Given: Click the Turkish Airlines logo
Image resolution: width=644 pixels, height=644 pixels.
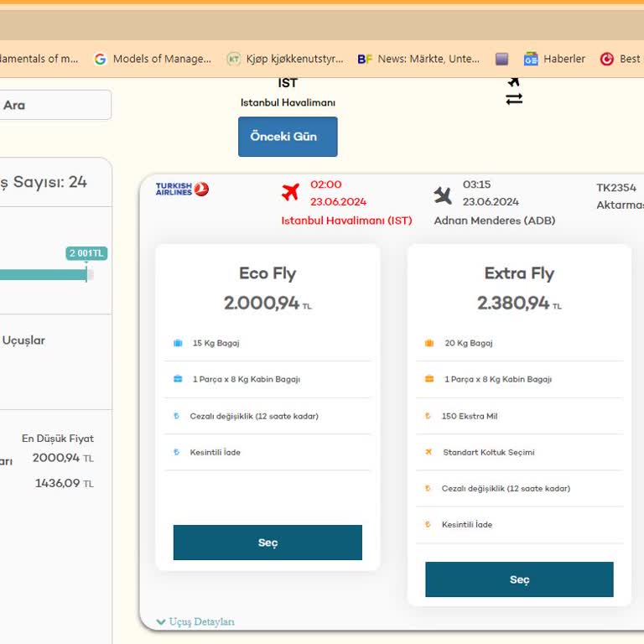Looking at the screenshot, I should (182, 189).
